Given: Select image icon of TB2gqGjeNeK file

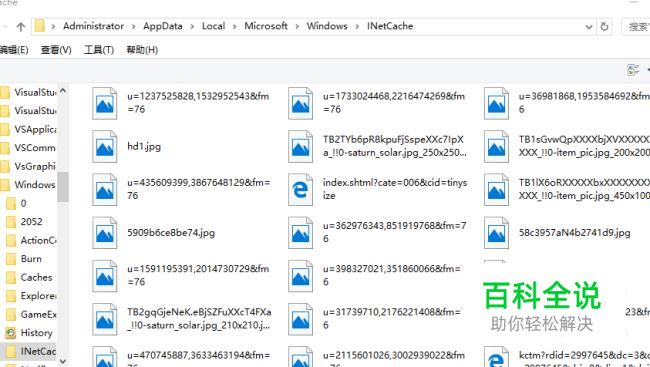Looking at the screenshot, I should click(x=104, y=319).
